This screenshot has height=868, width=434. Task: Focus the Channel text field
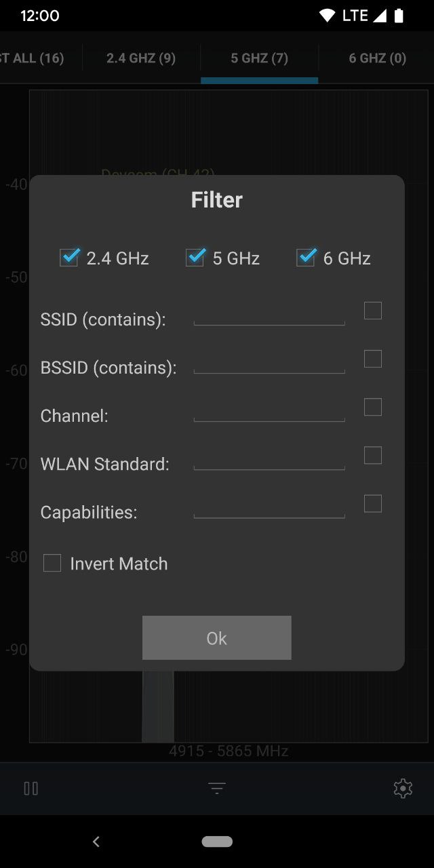pyautogui.click(x=269, y=410)
